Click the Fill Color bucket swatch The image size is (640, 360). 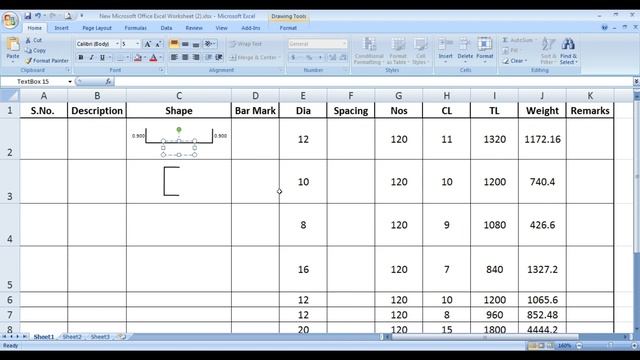[138, 58]
